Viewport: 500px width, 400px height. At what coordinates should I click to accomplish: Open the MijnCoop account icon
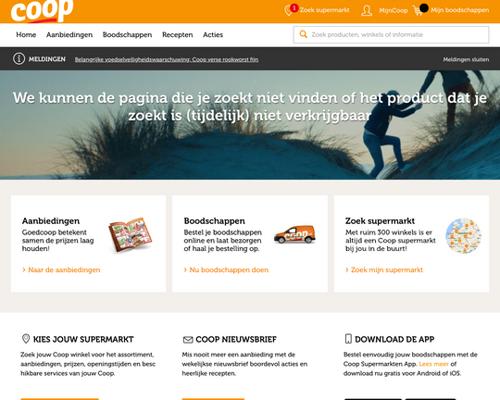(x=367, y=10)
